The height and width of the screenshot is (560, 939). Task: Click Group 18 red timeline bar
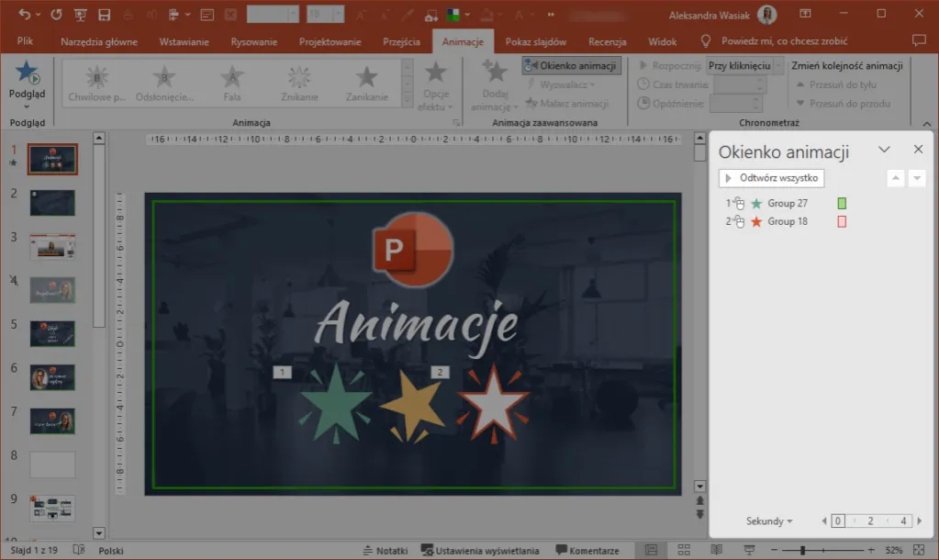click(x=842, y=221)
